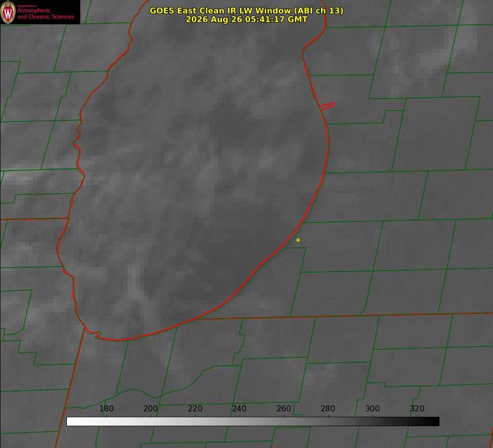Click the yellow dot marker near the lakeshore
The width and height of the screenshot is (493, 448).
click(298, 240)
